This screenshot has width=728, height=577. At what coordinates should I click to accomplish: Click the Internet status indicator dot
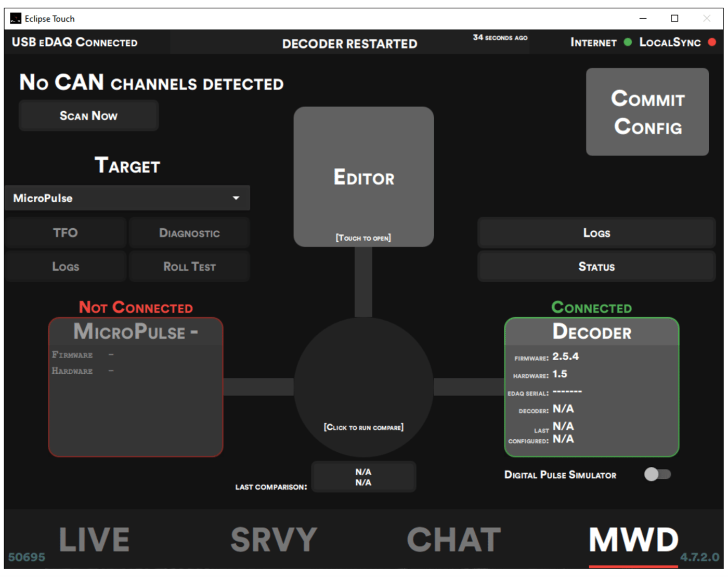(628, 43)
